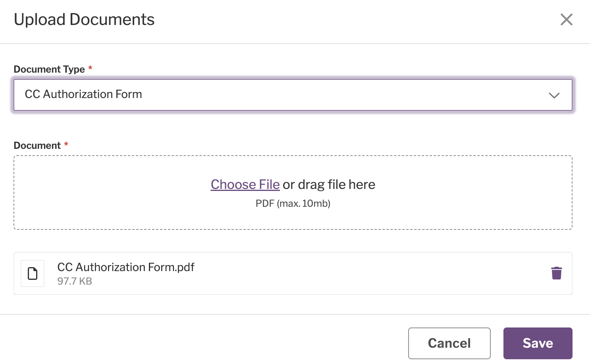Click the 97.7 KB file size
This screenshot has width=590, height=364.
(x=75, y=281)
